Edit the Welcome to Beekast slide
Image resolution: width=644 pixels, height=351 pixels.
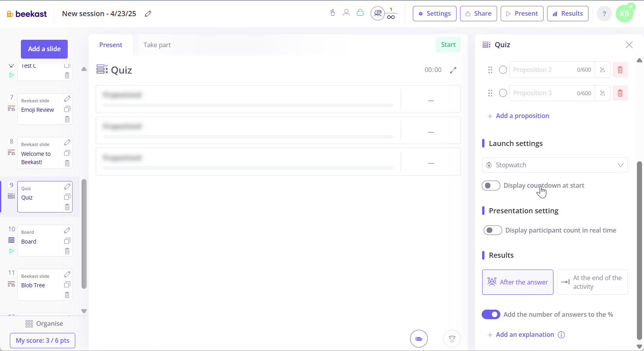(x=67, y=142)
